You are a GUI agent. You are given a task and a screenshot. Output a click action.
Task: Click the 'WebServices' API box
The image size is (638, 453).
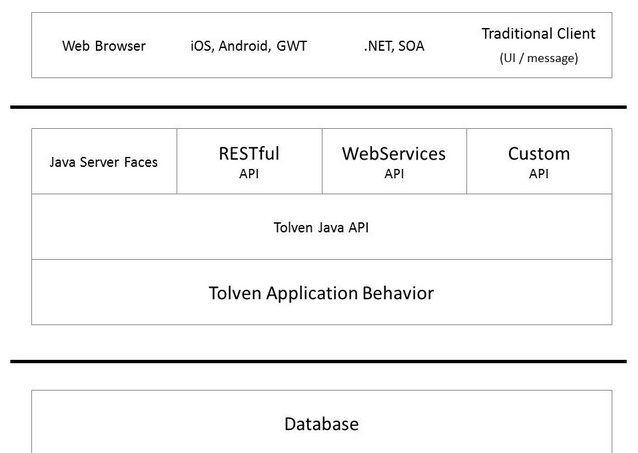click(x=394, y=161)
